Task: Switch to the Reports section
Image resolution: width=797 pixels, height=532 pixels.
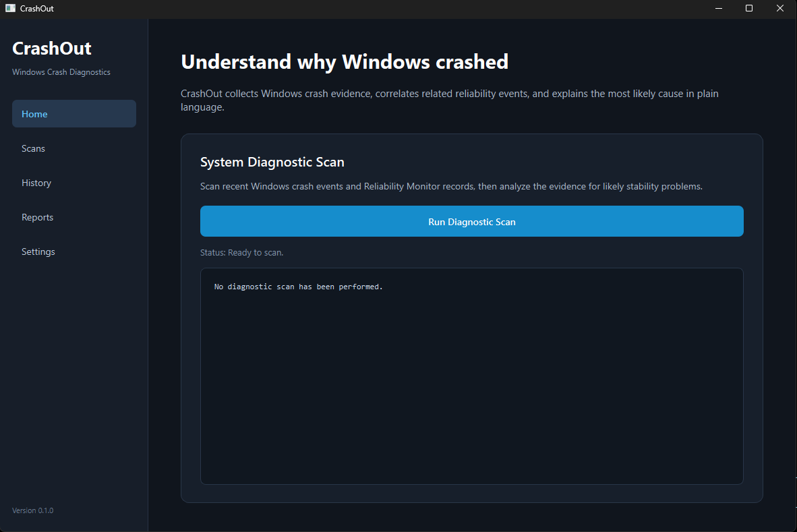Action: point(74,217)
